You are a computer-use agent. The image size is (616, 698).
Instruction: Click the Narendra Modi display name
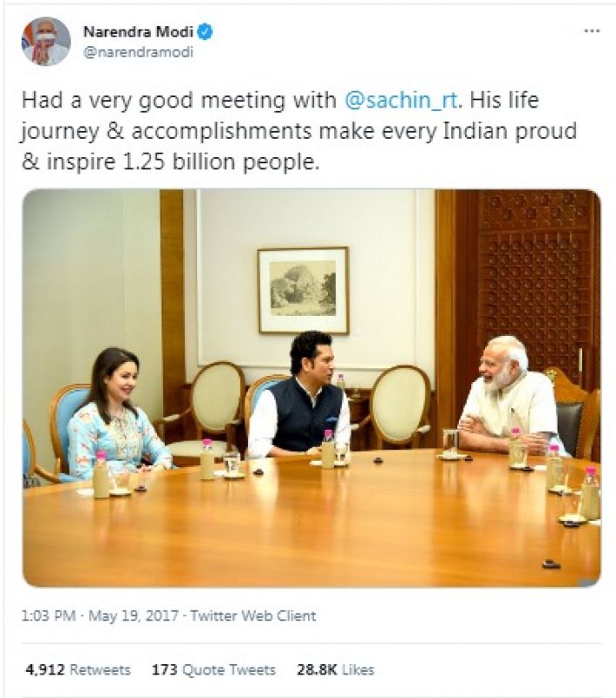(x=138, y=32)
